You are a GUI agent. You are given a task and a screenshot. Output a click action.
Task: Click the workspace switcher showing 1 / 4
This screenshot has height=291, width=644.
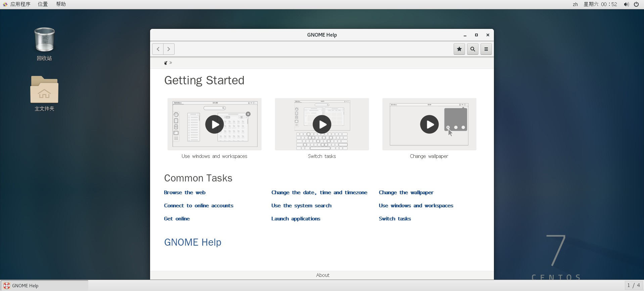(x=634, y=285)
